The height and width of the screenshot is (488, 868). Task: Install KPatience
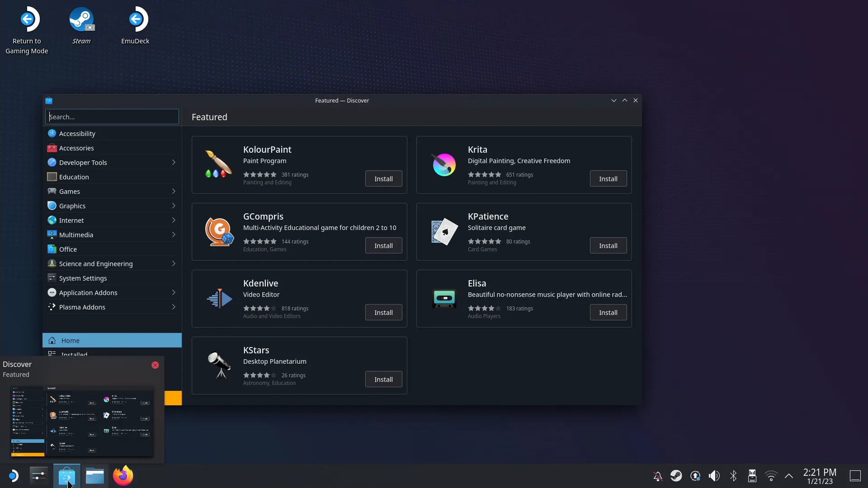(608, 245)
